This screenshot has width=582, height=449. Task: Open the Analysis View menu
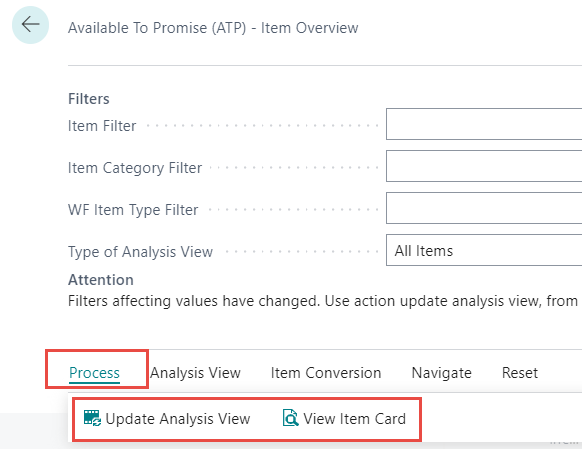pyautogui.click(x=195, y=373)
